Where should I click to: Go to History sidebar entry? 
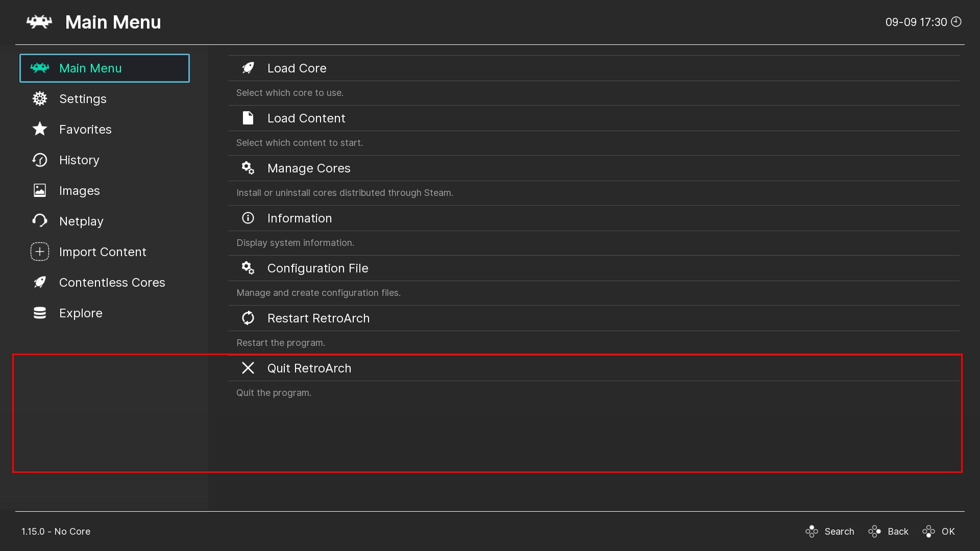pos(79,160)
